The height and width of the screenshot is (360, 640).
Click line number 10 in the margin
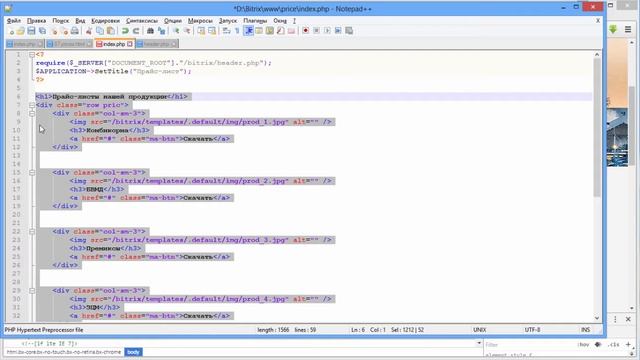16,130
